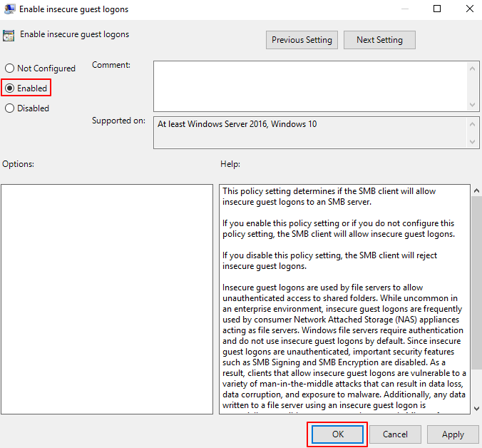Go to Previous Setting

pos(302,40)
